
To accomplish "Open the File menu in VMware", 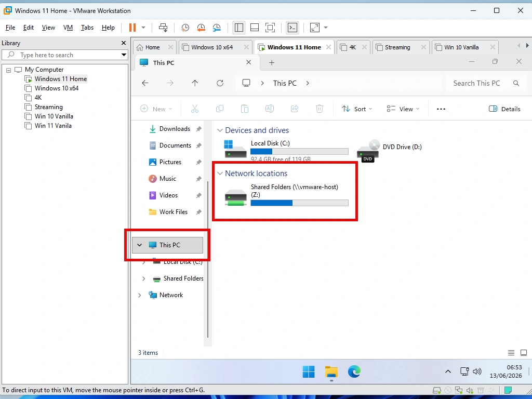I will click(x=10, y=28).
